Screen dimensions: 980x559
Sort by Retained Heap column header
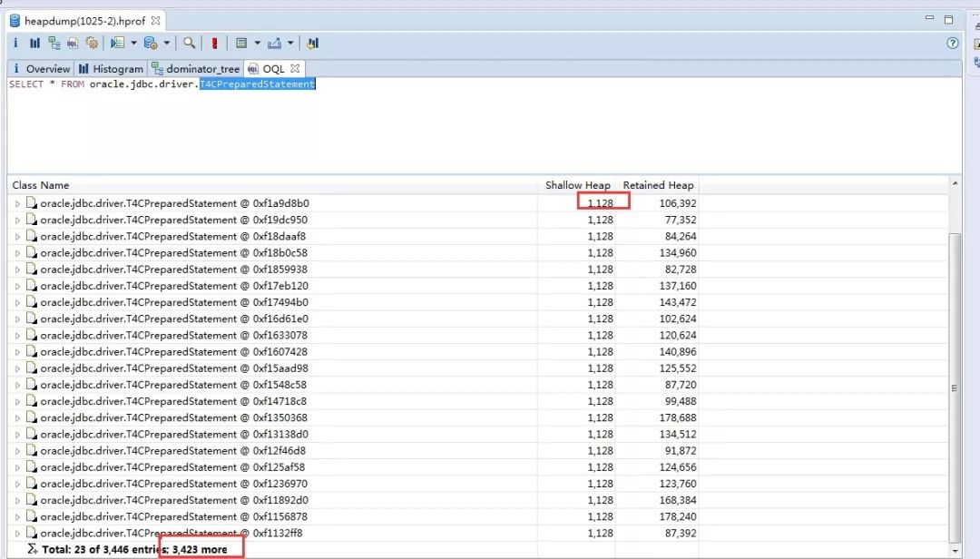coord(658,185)
